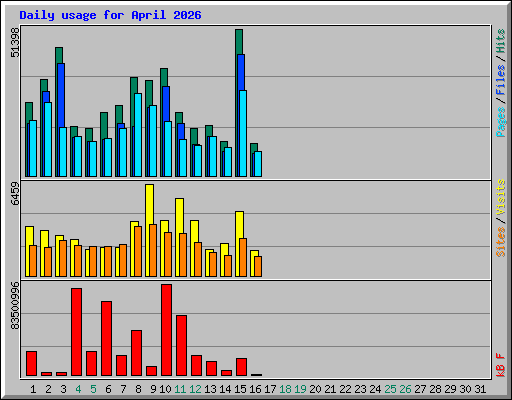Select day 1 on the x-axis

(33, 389)
